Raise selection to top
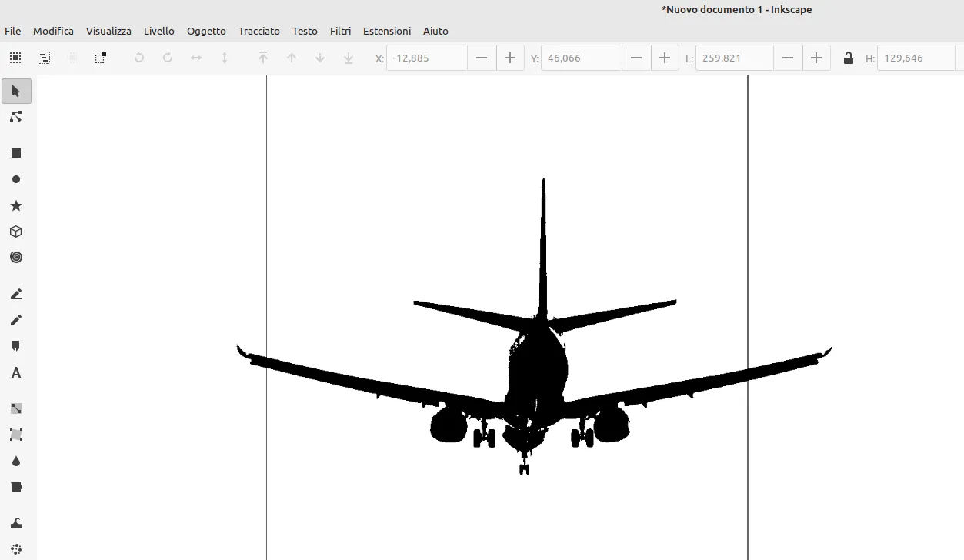 [x=263, y=57]
